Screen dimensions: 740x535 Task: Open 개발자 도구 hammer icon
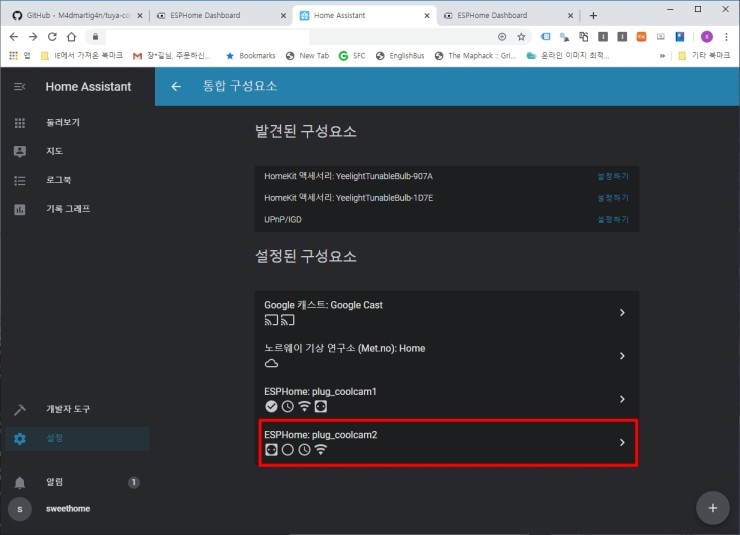coord(20,410)
